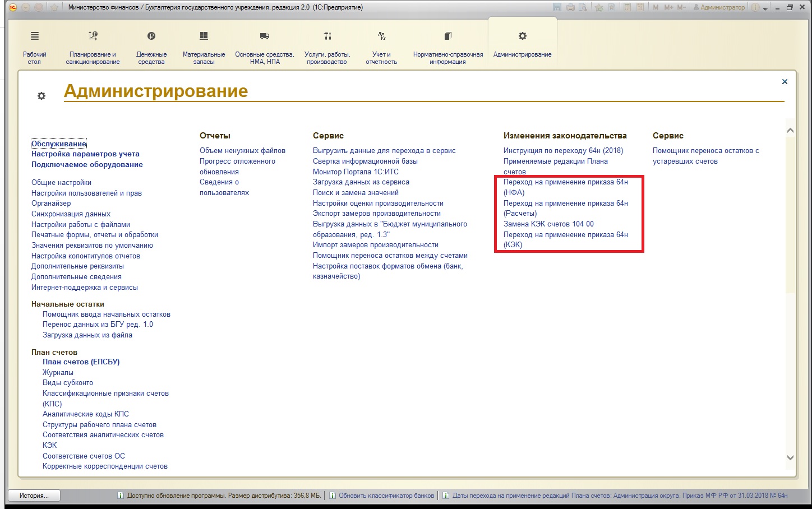Click the info icon near Администратор
The image size is (812, 509).
tap(755, 7)
